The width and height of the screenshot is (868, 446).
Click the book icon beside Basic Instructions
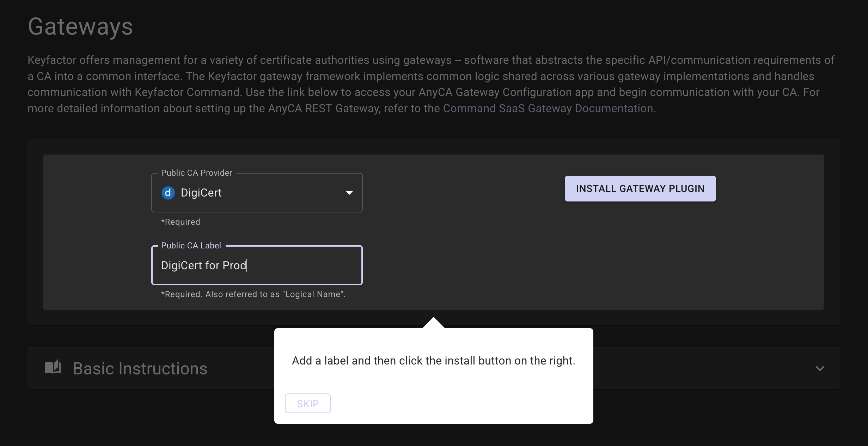53,367
